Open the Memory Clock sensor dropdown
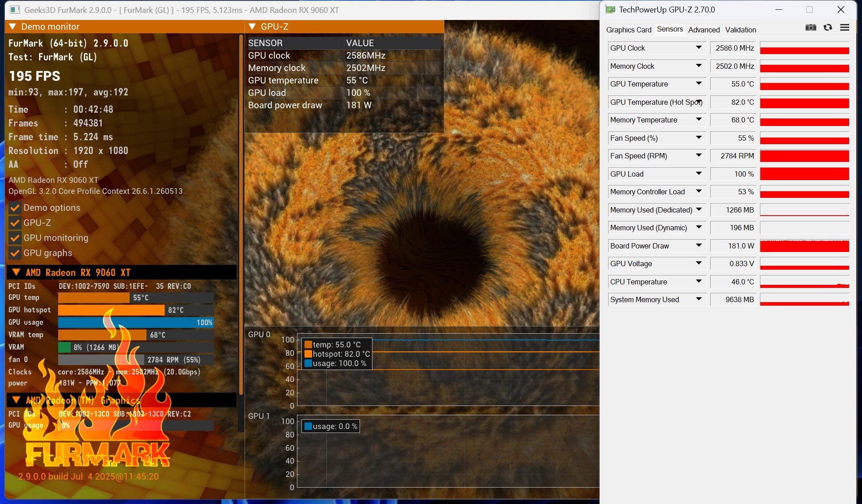Viewport: 862px width, 504px height. coord(699,66)
